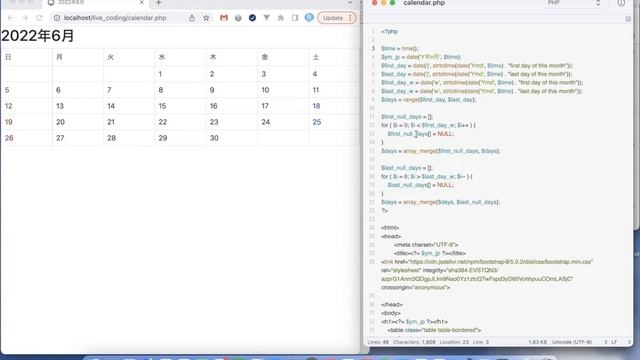Click the funnel-shaped extension icon
Viewport: 640px width, 360px height.
[x=267, y=18]
